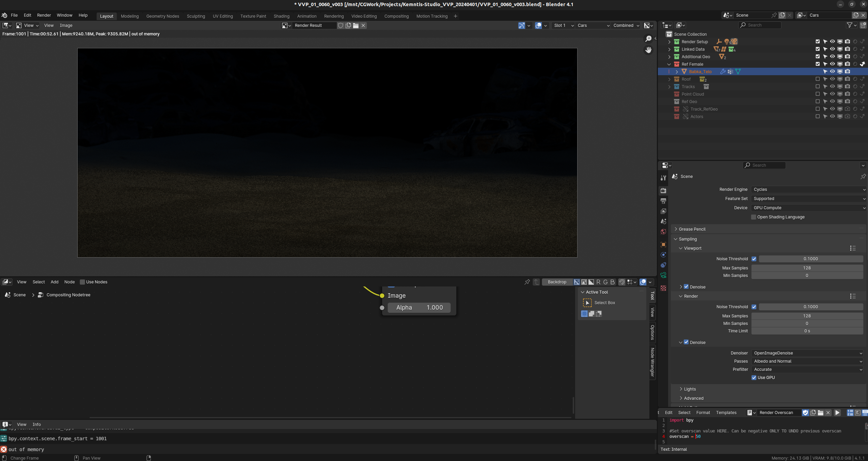Pin the compositor node tree
The image size is (868, 461).
pyautogui.click(x=527, y=282)
